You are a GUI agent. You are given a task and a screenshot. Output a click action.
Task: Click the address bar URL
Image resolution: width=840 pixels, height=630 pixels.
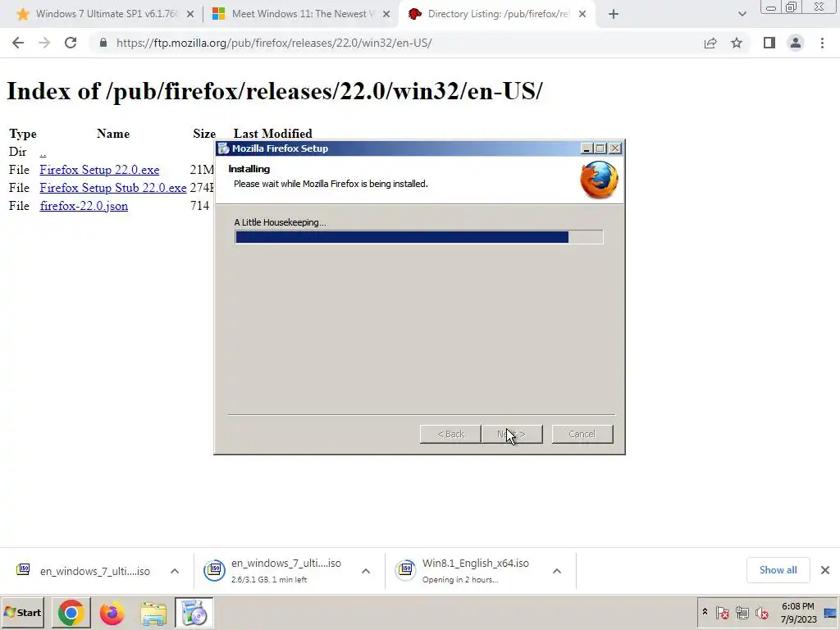pyautogui.click(x=274, y=43)
